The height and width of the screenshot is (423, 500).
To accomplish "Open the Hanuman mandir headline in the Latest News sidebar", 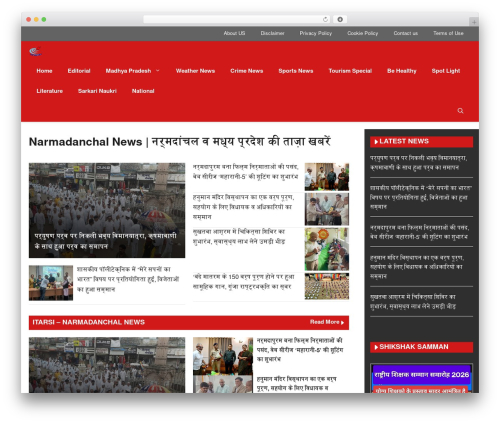I will (x=417, y=267).
